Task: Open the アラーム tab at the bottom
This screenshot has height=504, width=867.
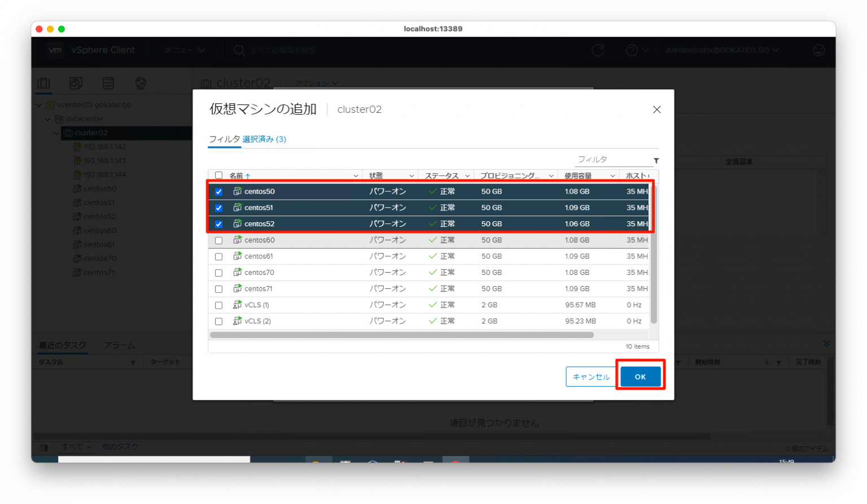Action: pyautogui.click(x=119, y=345)
